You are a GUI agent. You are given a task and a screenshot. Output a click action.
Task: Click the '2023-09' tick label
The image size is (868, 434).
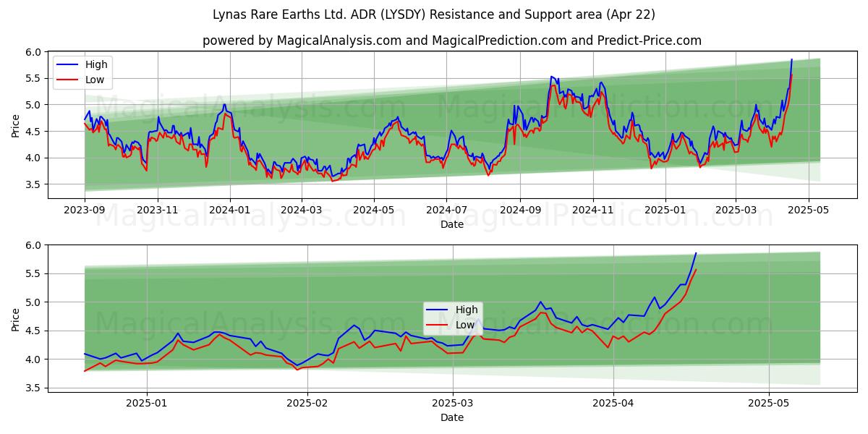point(85,210)
